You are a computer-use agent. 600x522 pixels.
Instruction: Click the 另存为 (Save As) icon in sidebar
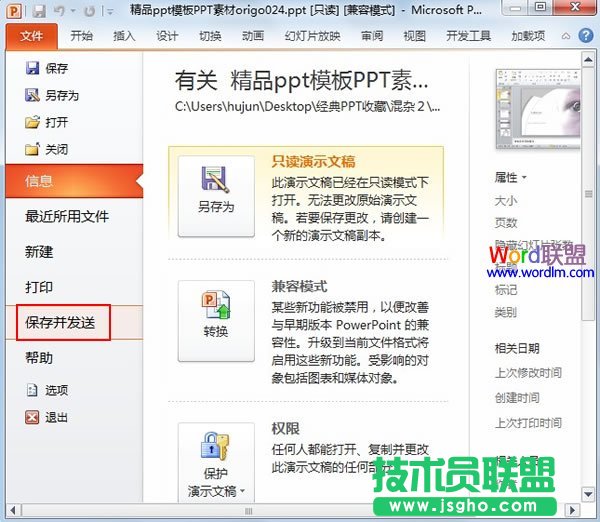click(32, 95)
